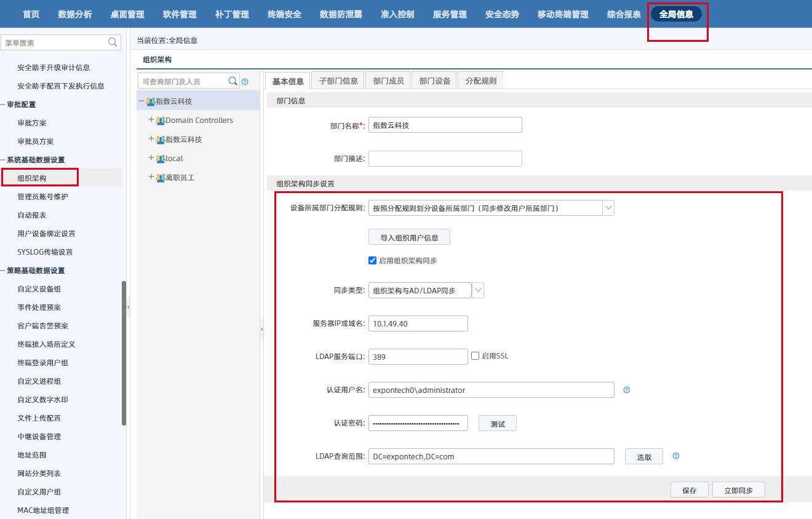Open 管理员账号维护 in sidebar

pos(43,197)
